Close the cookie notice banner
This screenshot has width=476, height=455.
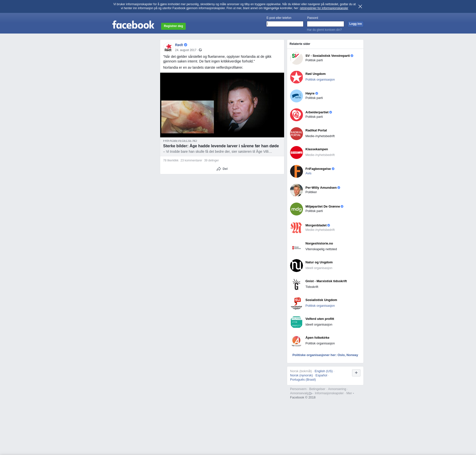pyautogui.click(x=360, y=6)
